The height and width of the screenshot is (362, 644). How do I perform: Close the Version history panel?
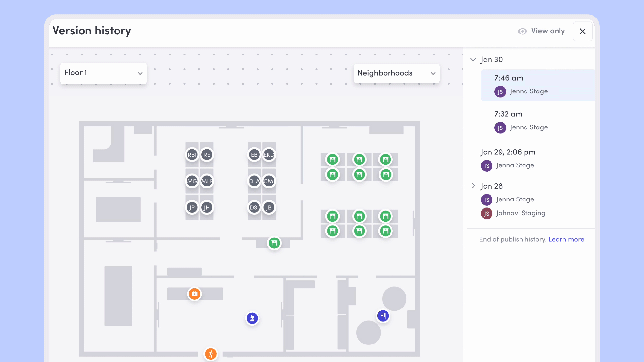(582, 31)
